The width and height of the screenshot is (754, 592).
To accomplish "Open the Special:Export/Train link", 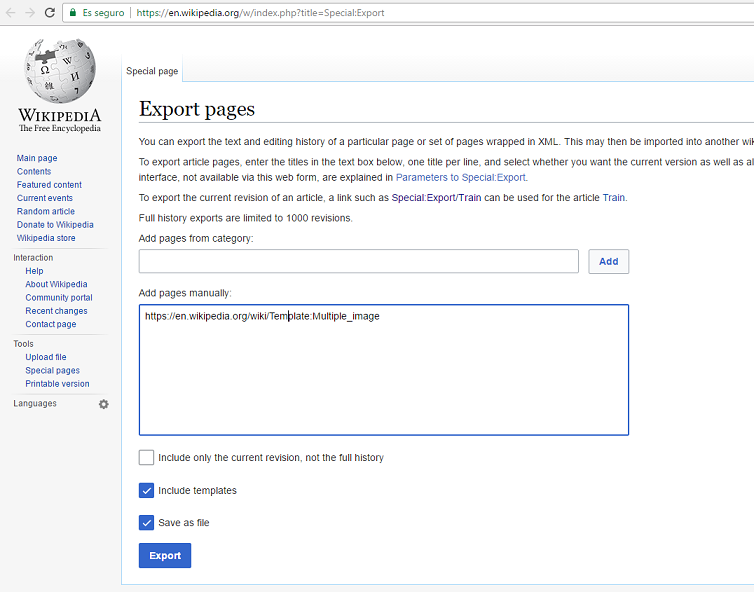I will click(436, 198).
